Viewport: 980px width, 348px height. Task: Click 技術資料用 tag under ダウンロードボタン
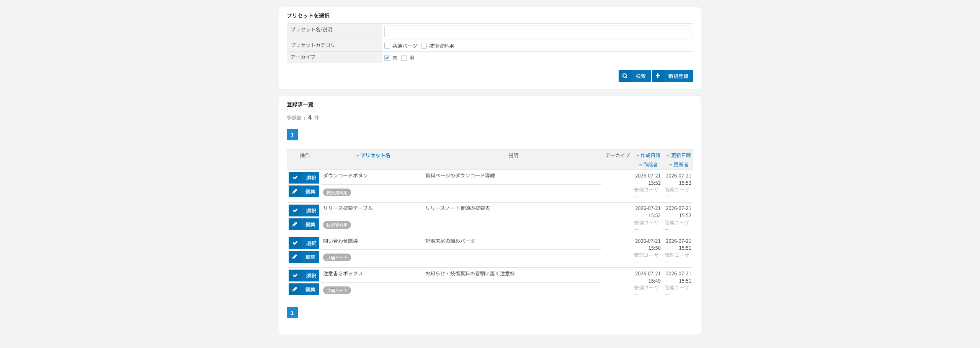[x=337, y=193]
